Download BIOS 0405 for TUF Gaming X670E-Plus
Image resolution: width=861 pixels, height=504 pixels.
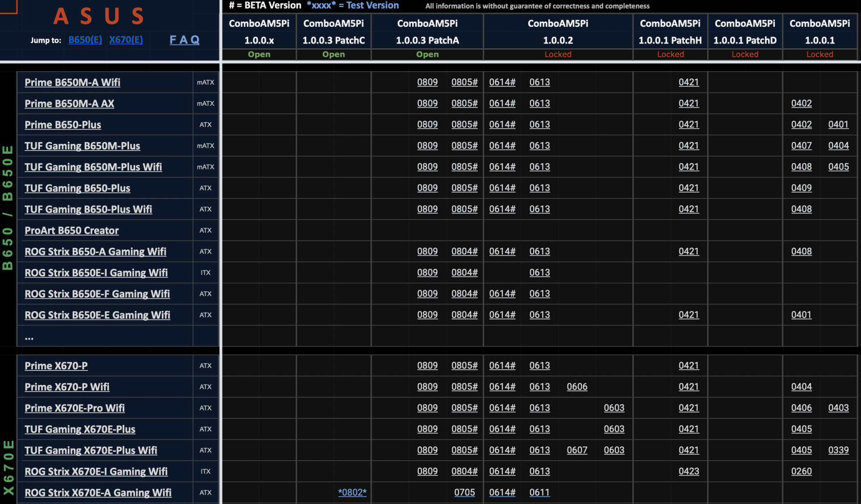point(801,429)
